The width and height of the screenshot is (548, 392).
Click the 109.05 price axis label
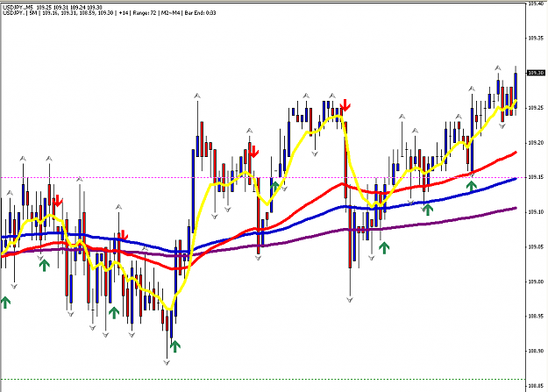[x=536, y=247]
